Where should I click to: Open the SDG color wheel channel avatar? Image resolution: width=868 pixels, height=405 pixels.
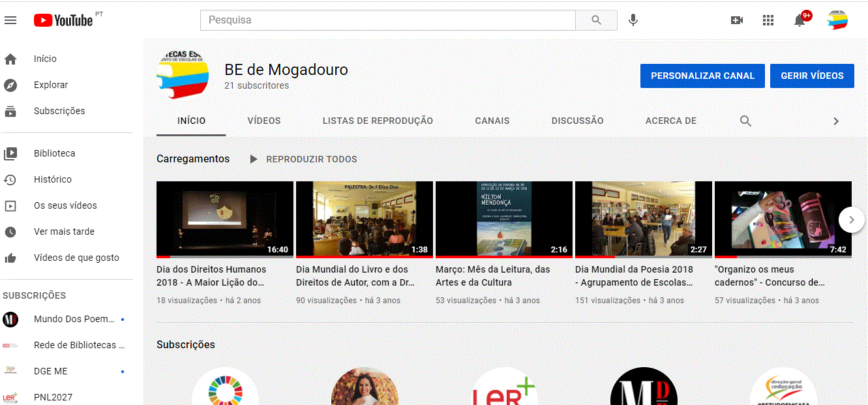225,387
